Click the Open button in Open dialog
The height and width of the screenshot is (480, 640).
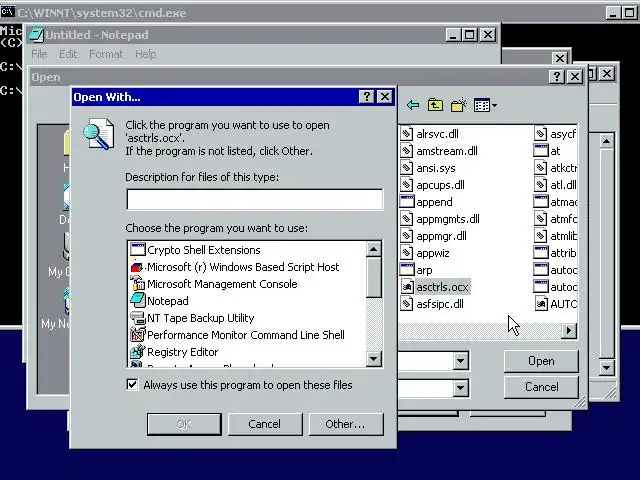pyautogui.click(x=541, y=361)
